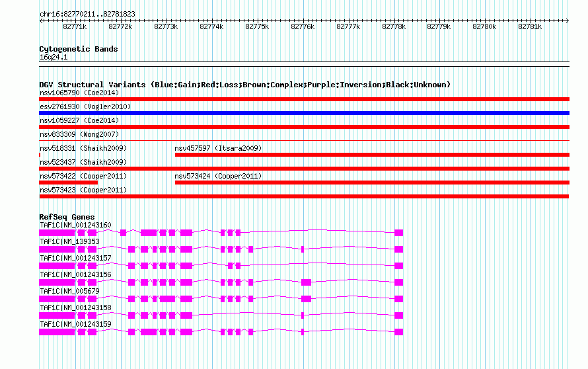Select variant label nsv573424 (Cooper2011)
588x369 pixels.
click(x=218, y=176)
